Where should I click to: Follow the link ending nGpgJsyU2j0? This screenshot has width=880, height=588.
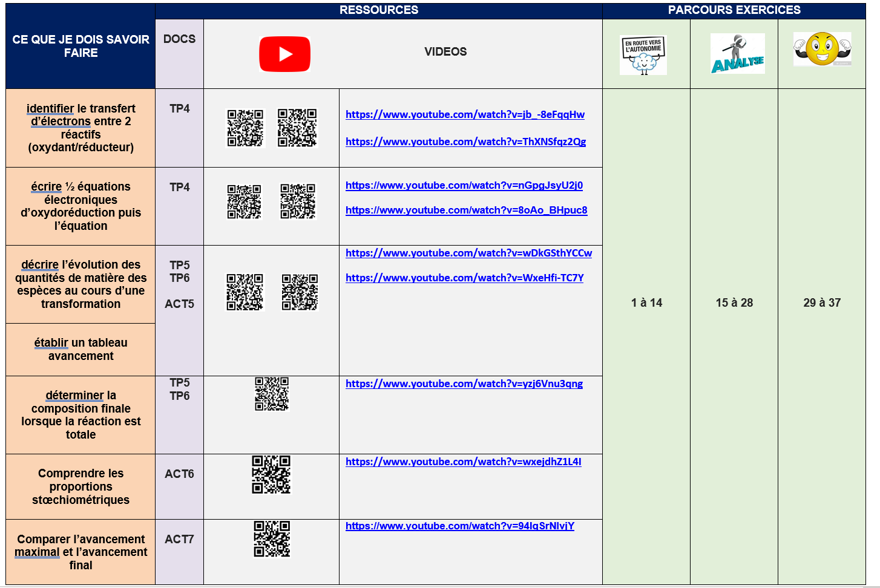pos(464,185)
